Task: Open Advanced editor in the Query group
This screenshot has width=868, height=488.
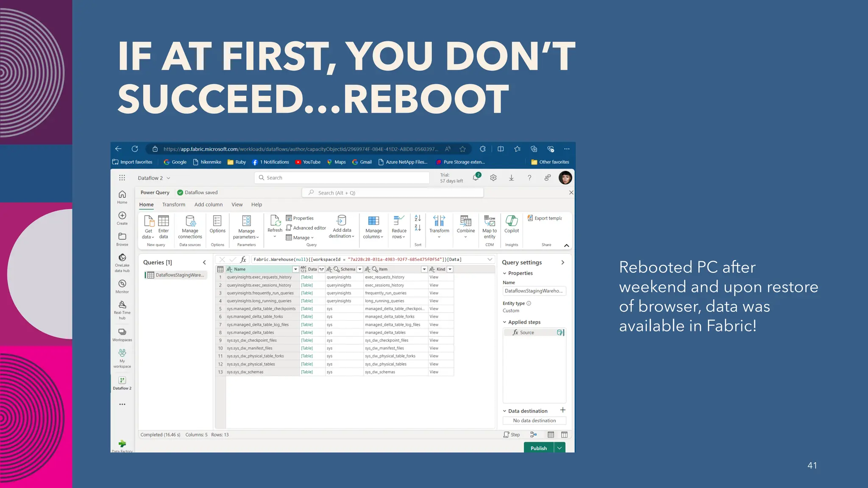Action: (306, 228)
